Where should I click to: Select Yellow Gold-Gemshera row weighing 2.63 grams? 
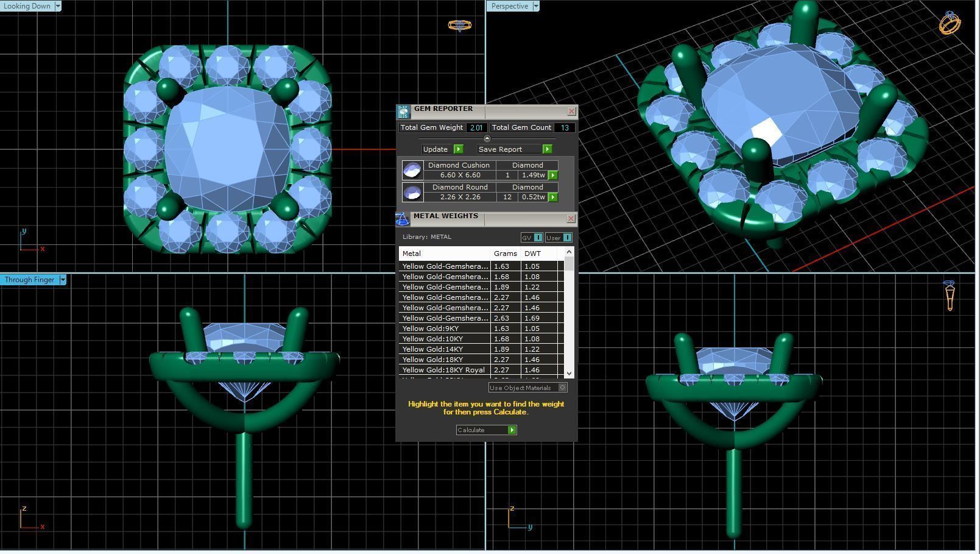[481, 318]
